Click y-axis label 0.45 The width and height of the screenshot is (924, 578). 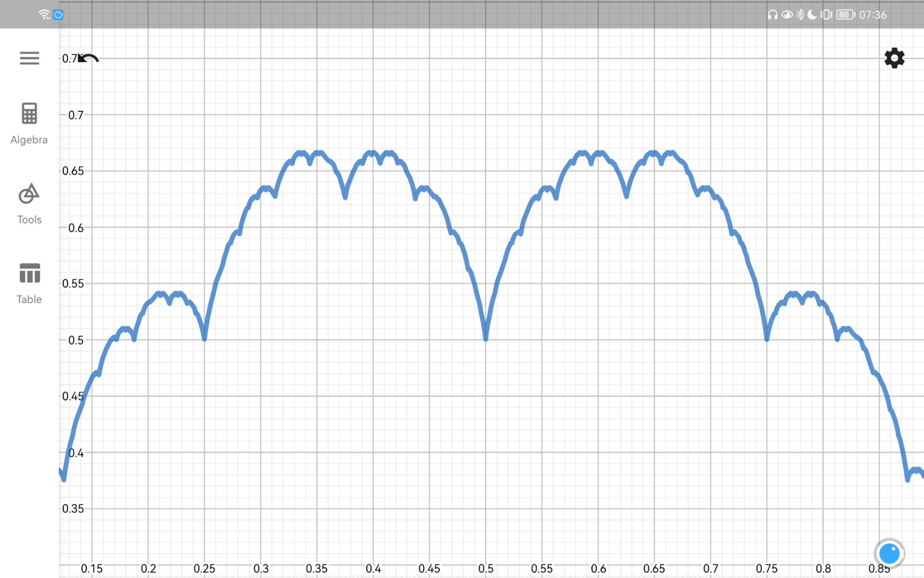coord(73,396)
